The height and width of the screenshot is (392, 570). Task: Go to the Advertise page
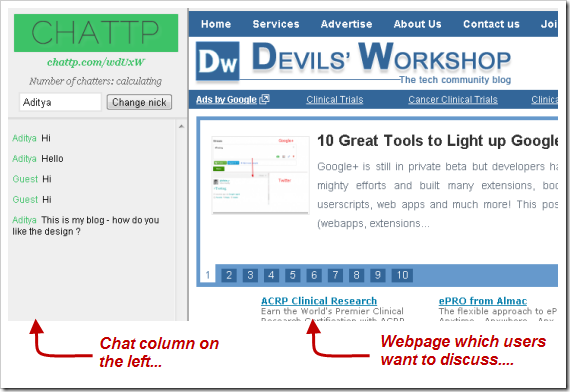click(x=346, y=24)
